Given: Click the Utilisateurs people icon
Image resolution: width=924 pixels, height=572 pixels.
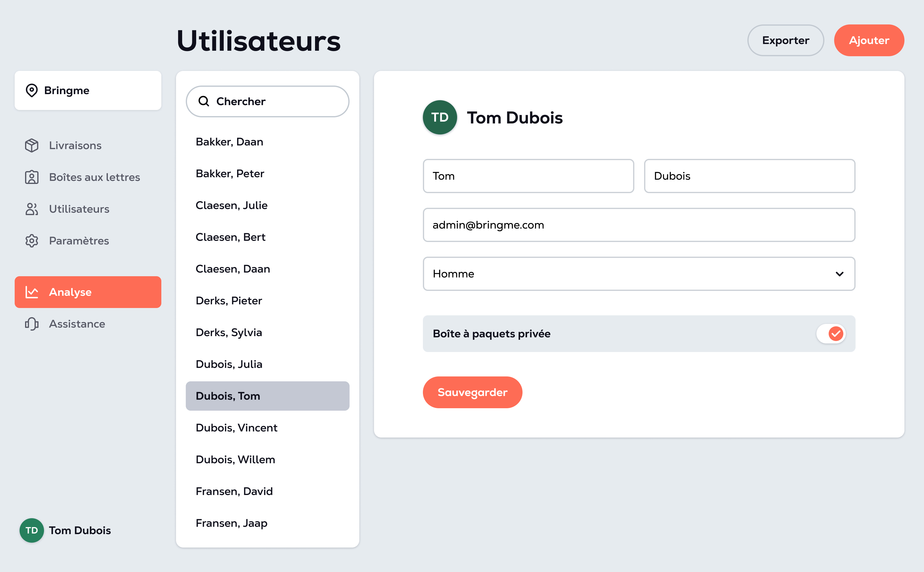Looking at the screenshot, I should tap(32, 209).
